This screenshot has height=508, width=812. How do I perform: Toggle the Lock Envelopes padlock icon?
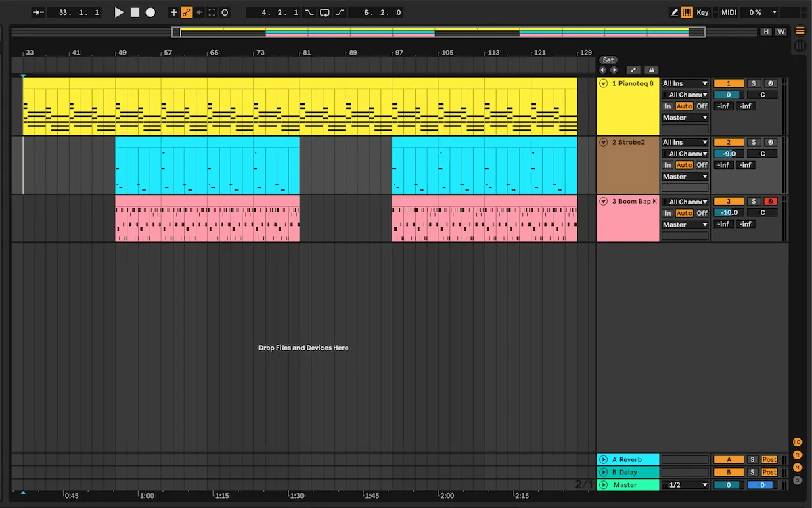(x=651, y=70)
